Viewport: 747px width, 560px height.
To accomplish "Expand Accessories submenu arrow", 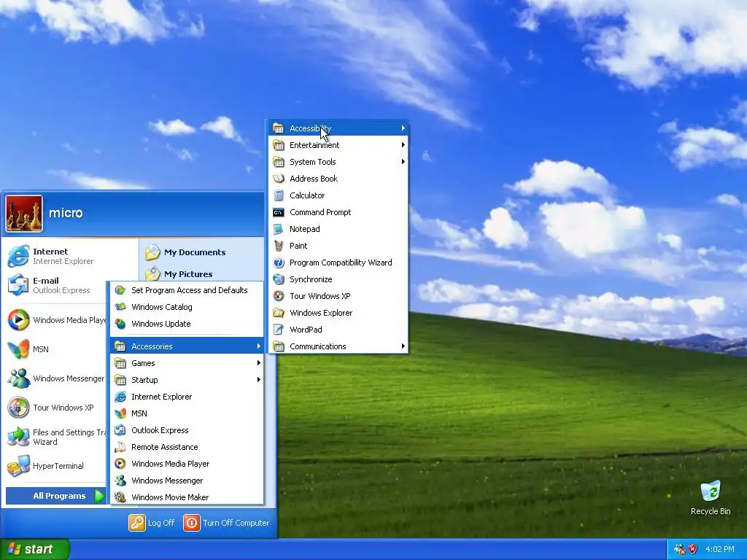I will (259, 346).
